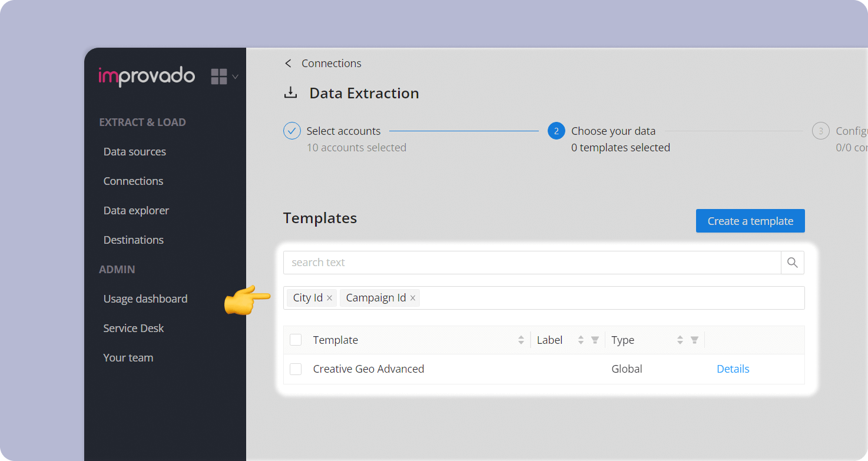
Task: Open Usage dashboard from the sidebar
Action: coord(145,299)
